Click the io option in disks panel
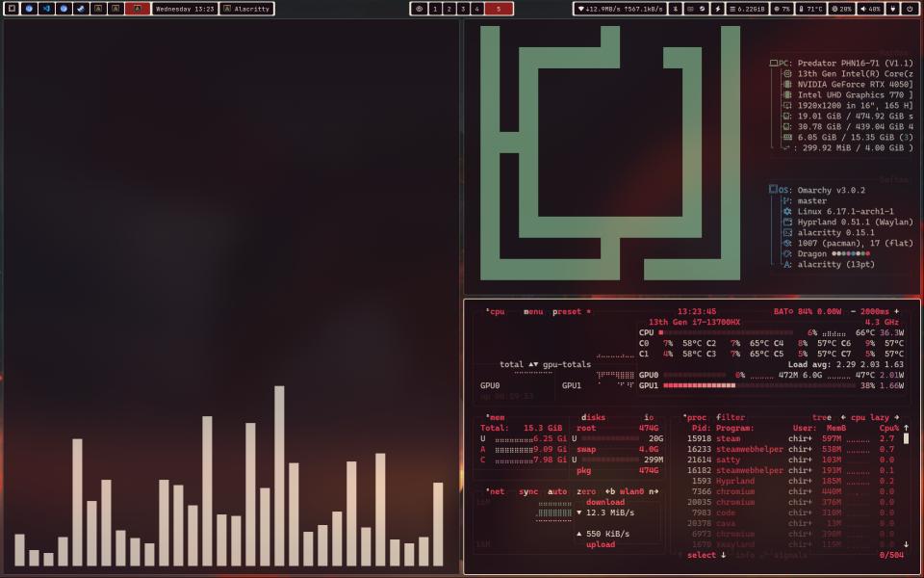The image size is (924, 578). tap(649, 417)
